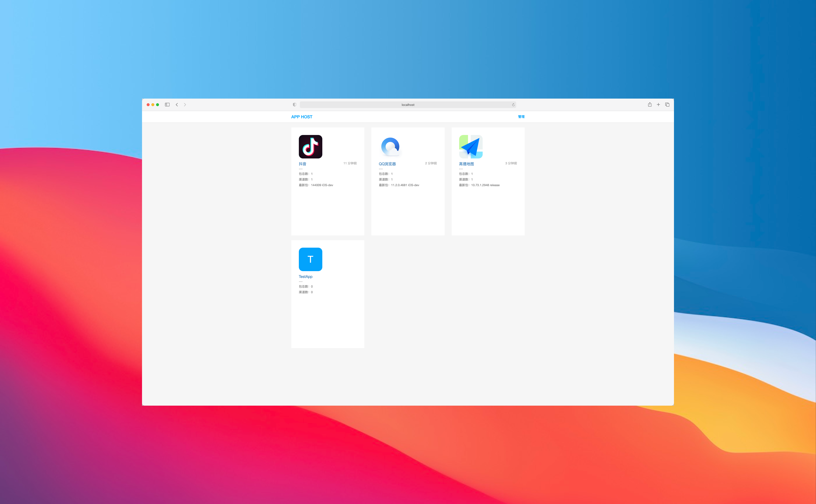Open the 抖音 (TikTok) app icon
816x504 pixels.
(x=310, y=147)
